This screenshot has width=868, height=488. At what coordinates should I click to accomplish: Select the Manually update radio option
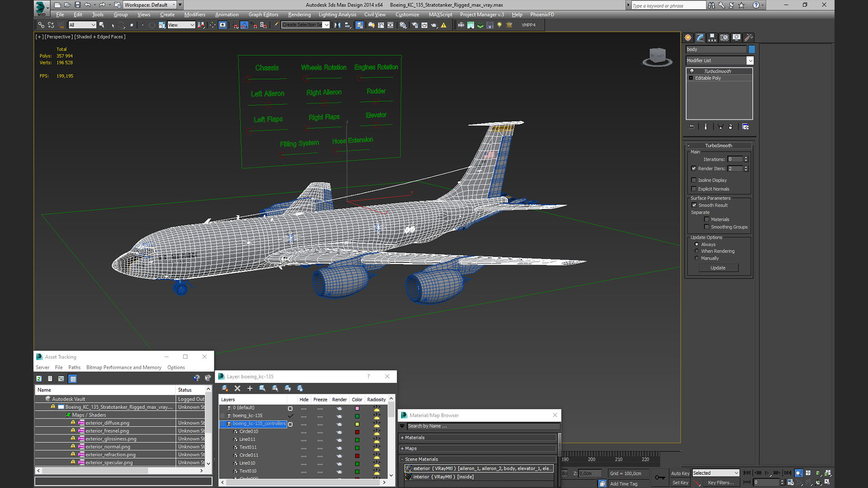pos(697,258)
